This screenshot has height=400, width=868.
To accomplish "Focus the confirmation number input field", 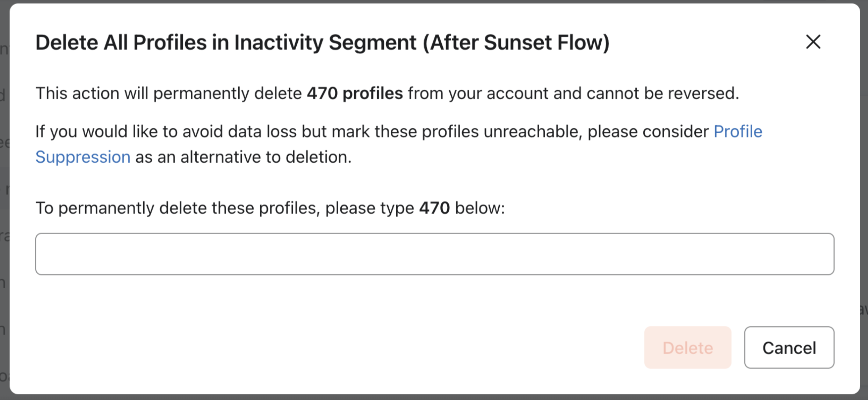I will (x=434, y=254).
